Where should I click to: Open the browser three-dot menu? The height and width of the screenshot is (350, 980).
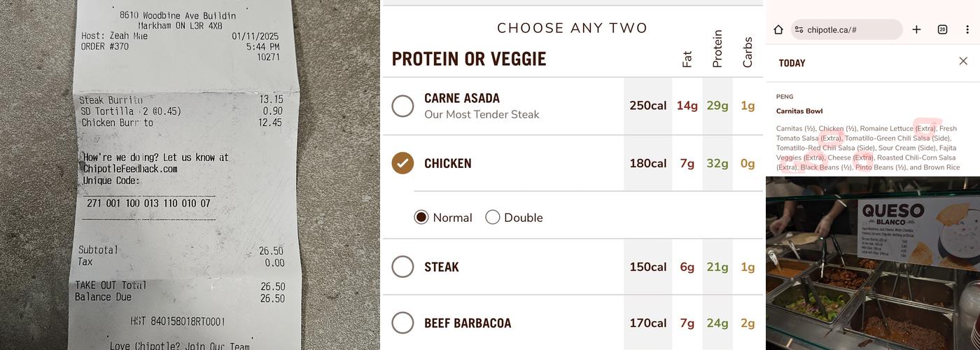pyautogui.click(x=967, y=29)
